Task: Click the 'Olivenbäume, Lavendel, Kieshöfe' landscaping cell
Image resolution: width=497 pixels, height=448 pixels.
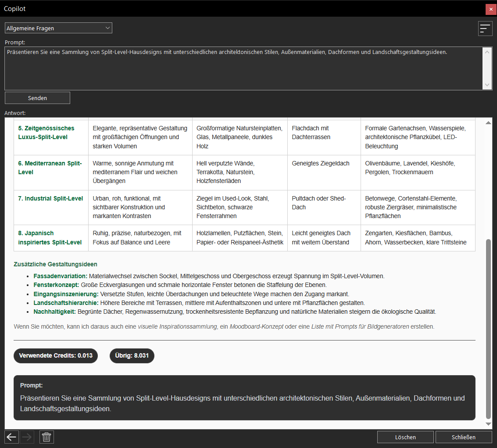Action: [x=418, y=172]
